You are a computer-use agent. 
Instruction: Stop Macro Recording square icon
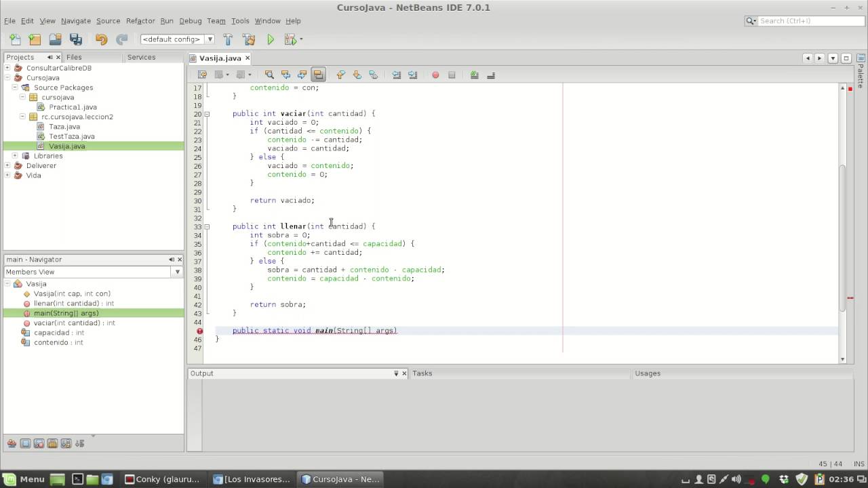tap(452, 75)
